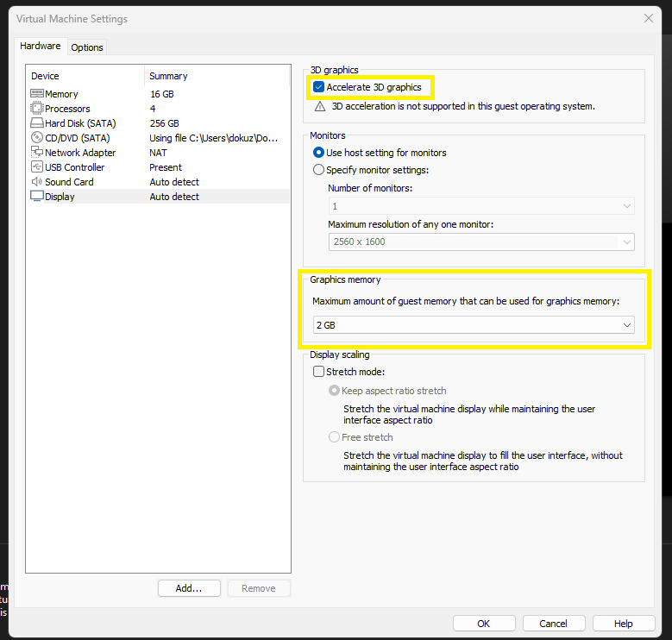Click Sound Card's Auto detect summary
The width and height of the screenshot is (672, 640).
click(174, 182)
